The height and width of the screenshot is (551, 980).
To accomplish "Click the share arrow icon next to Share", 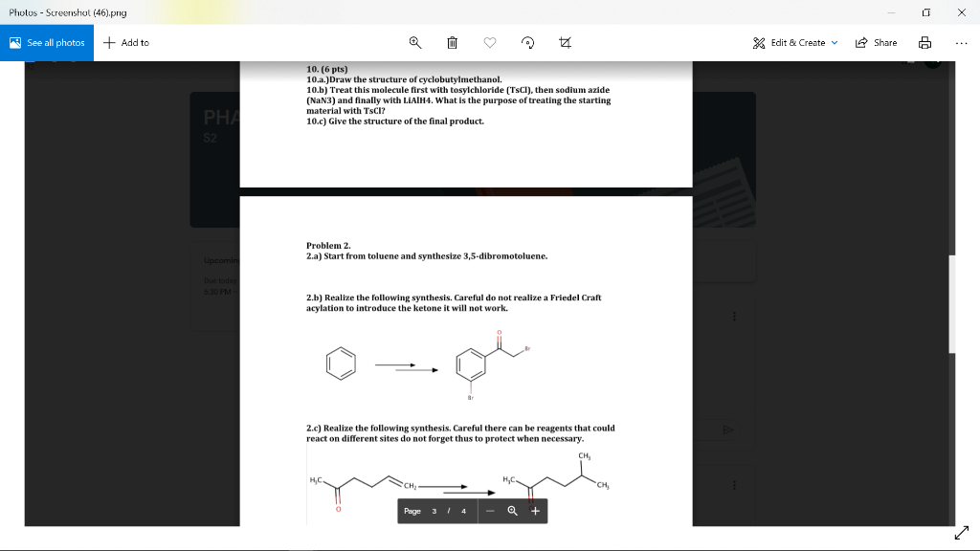I will click(x=859, y=42).
